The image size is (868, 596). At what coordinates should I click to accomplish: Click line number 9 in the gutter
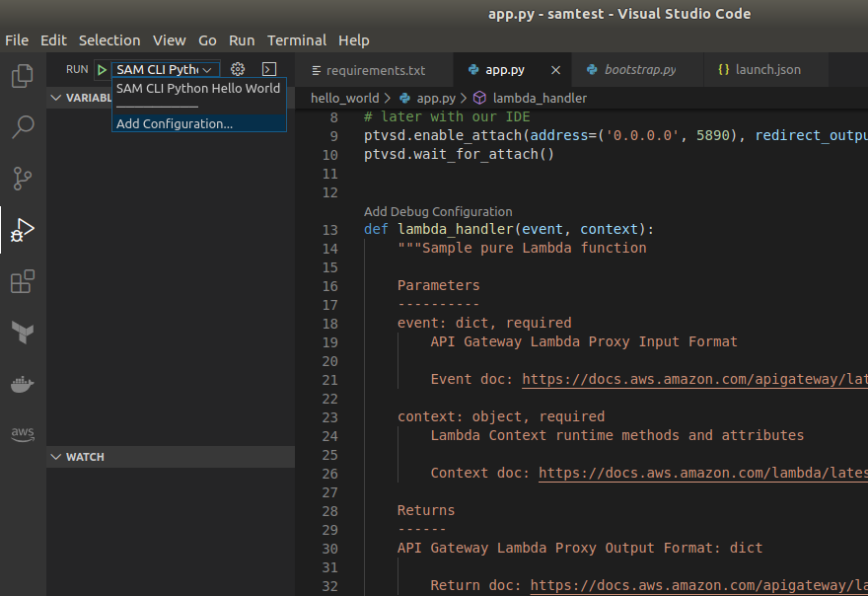pos(333,136)
